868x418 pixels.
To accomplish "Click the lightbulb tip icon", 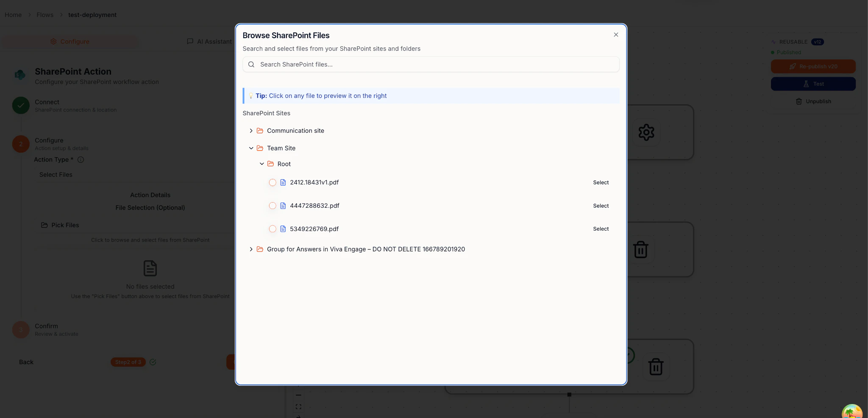I will 251,96.
